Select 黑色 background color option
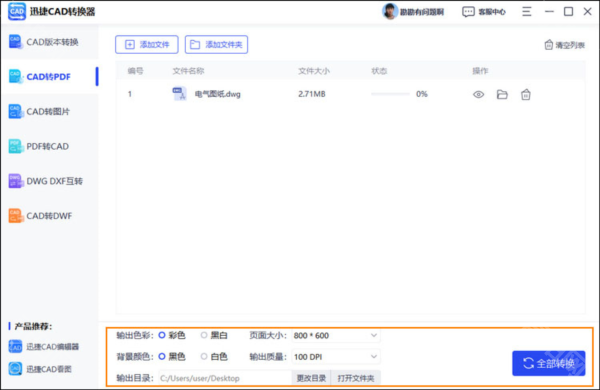Viewport: 600px width, 390px height. (162, 357)
